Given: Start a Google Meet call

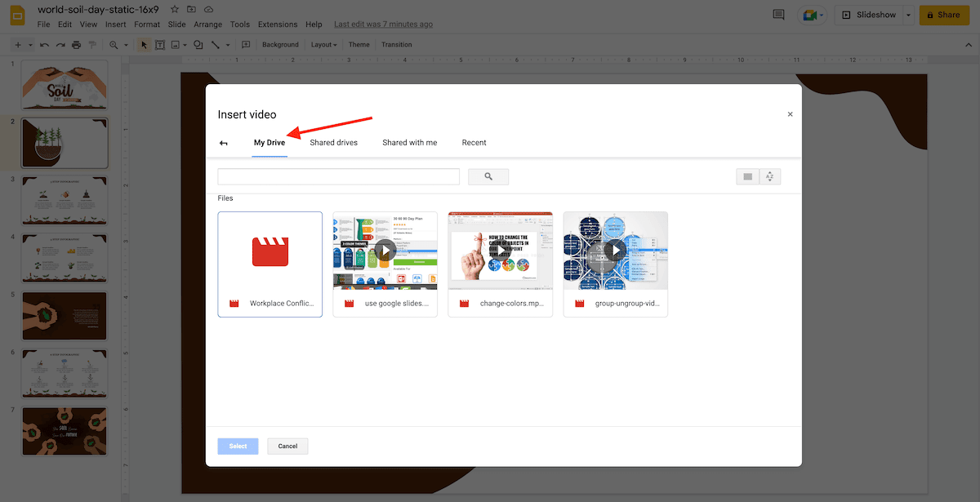Looking at the screenshot, I should click(x=813, y=15).
